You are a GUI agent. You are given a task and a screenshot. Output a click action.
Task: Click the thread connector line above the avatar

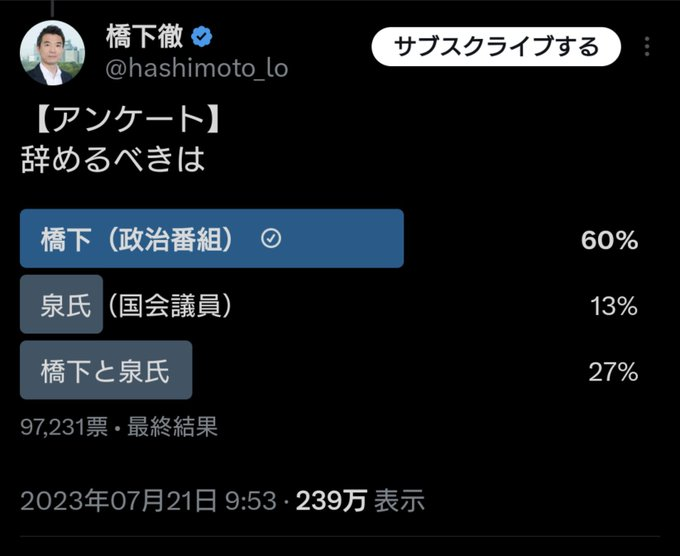click(53, 6)
